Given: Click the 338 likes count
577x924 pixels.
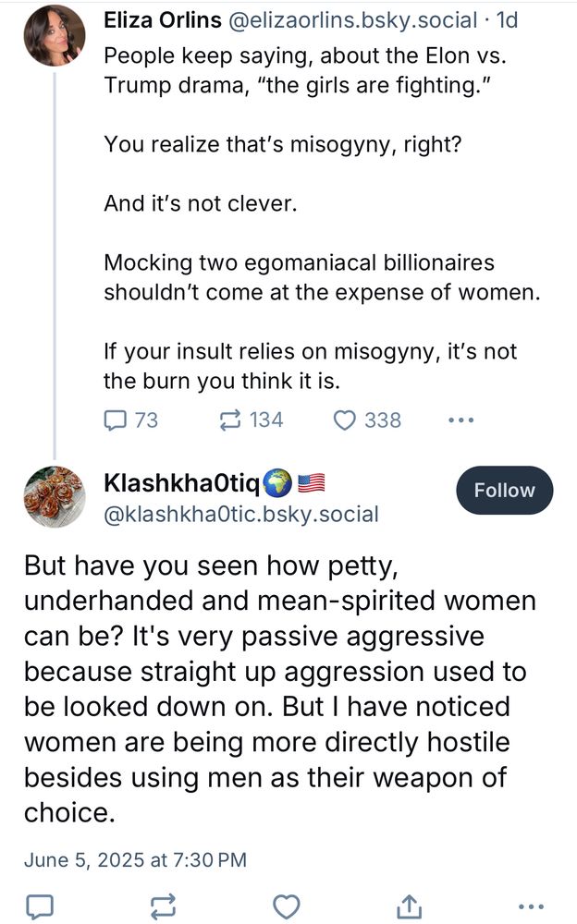Looking at the screenshot, I should coord(383,420).
